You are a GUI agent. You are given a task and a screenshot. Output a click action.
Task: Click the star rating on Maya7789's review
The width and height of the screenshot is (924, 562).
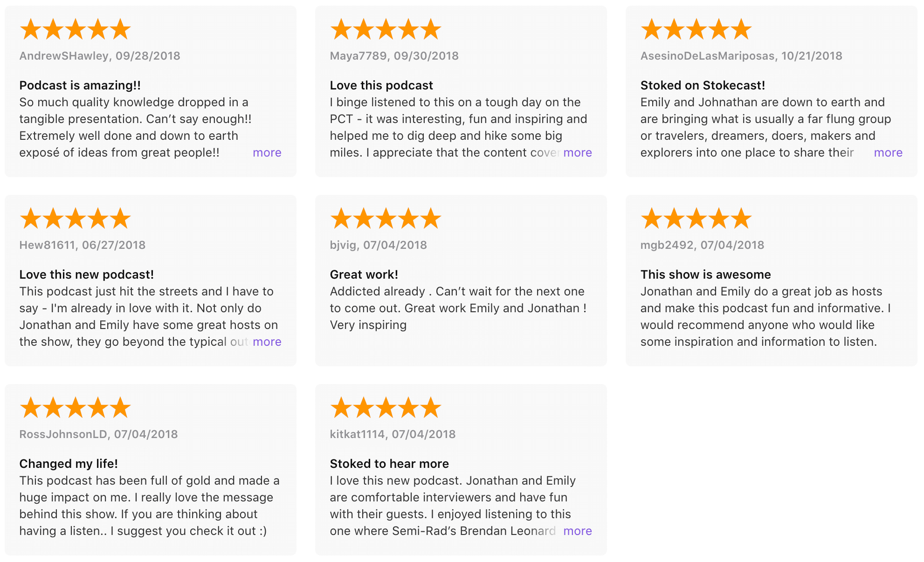tap(386, 29)
